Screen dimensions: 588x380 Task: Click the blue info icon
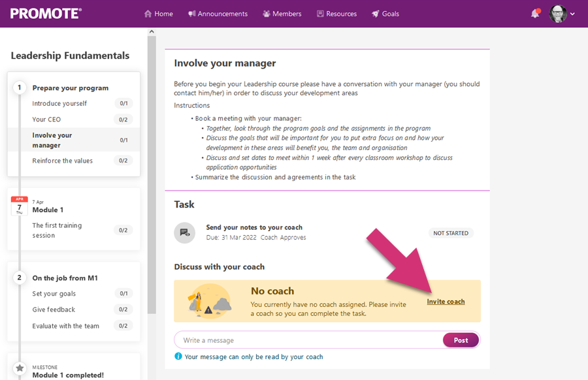pos(178,356)
